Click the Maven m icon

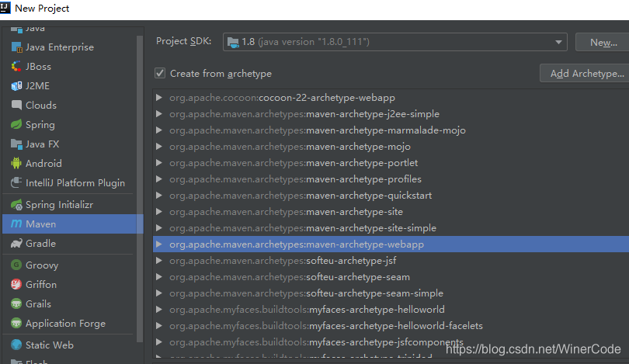click(x=16, y=224)
